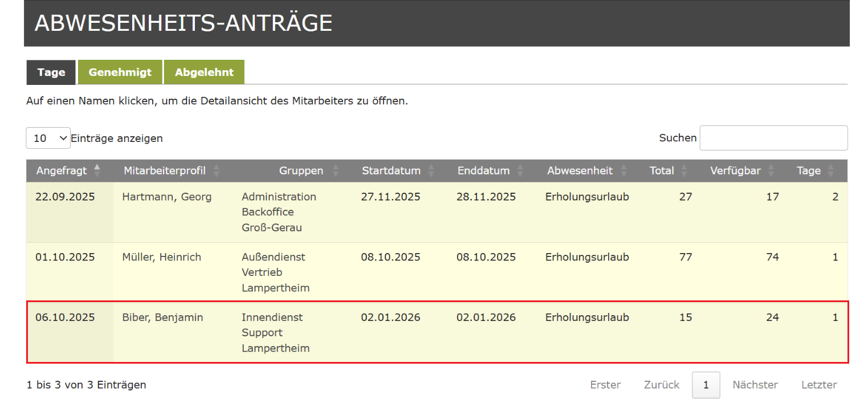Sort table by Gruppen column icon
Viewport: 868px width, 403px height.
(x=336, y=170)
